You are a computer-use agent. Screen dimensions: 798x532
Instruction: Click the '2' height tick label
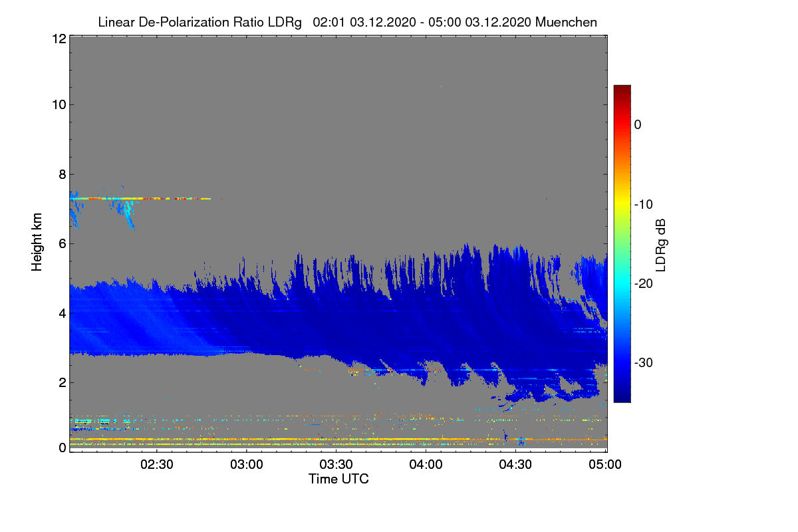62,382
